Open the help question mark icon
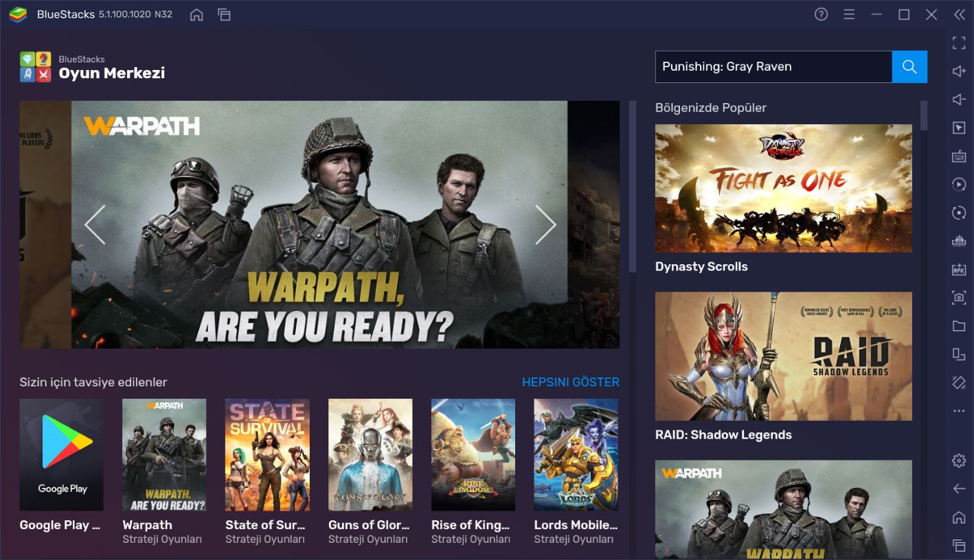The image size is (974, 560). click(x=821, y=14)
